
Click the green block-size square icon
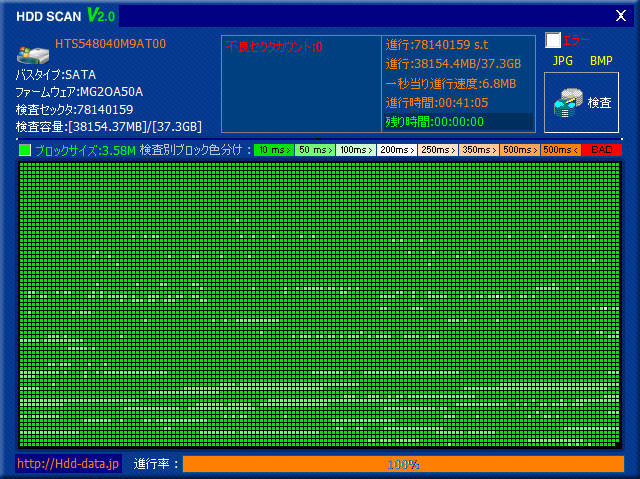25,150
